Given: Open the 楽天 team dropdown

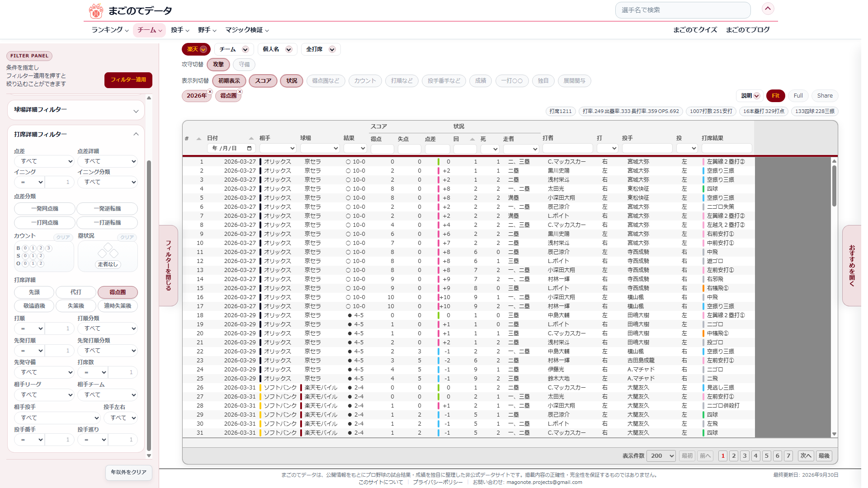Looking at the screenshot, I should (x=196, y=49).
